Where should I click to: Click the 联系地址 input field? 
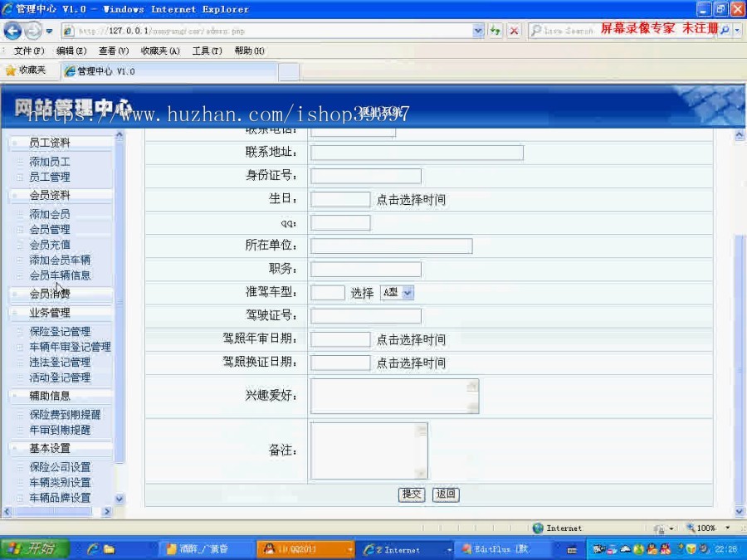[417, 153]
